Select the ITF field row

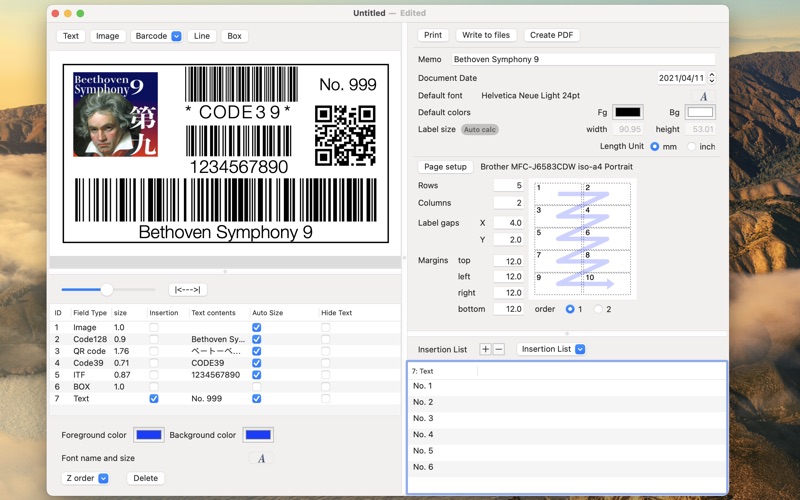point(226,375)
